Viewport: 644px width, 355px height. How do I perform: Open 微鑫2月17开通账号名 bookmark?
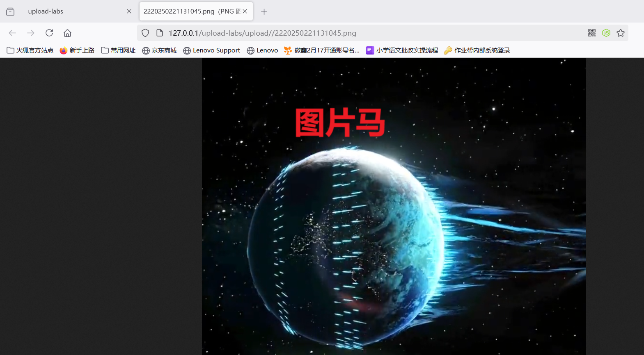pos(322,50)
